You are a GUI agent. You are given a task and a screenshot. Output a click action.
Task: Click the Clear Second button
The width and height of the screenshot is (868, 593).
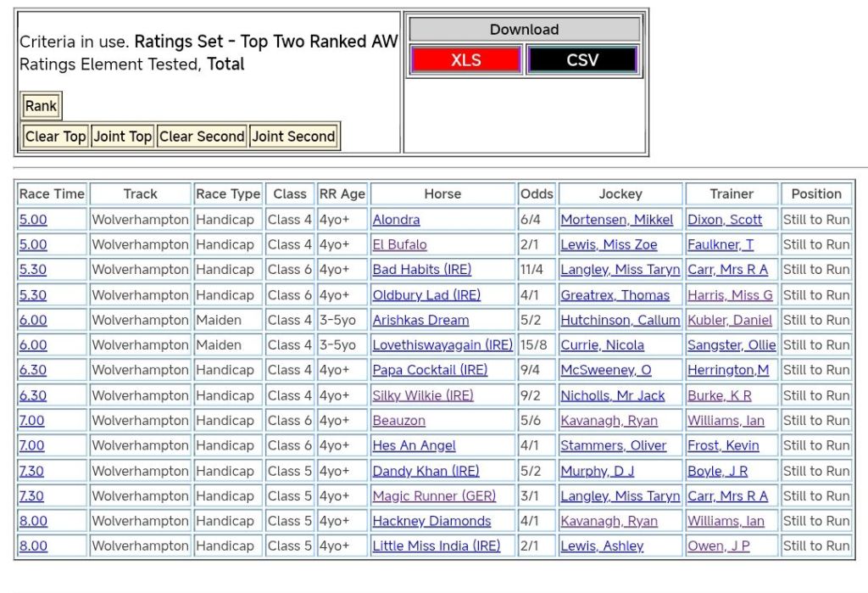(x=202, y=137)
